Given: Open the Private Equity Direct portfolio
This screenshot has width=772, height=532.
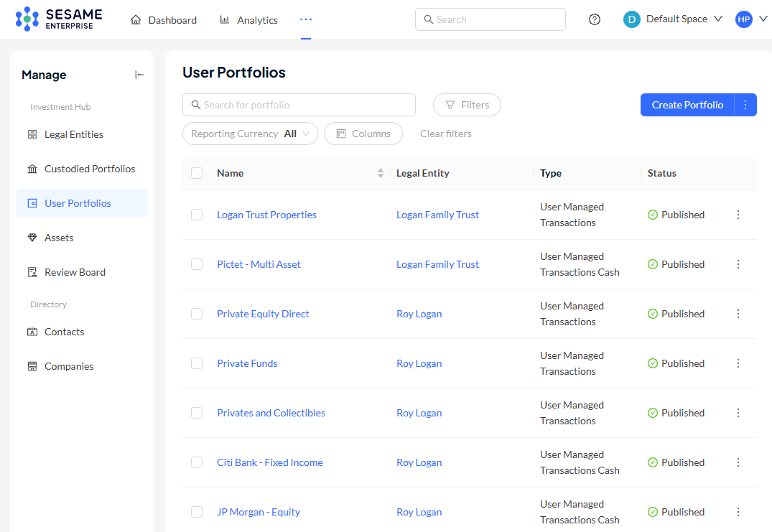Looking at the screenshot, I should [263, 314].
